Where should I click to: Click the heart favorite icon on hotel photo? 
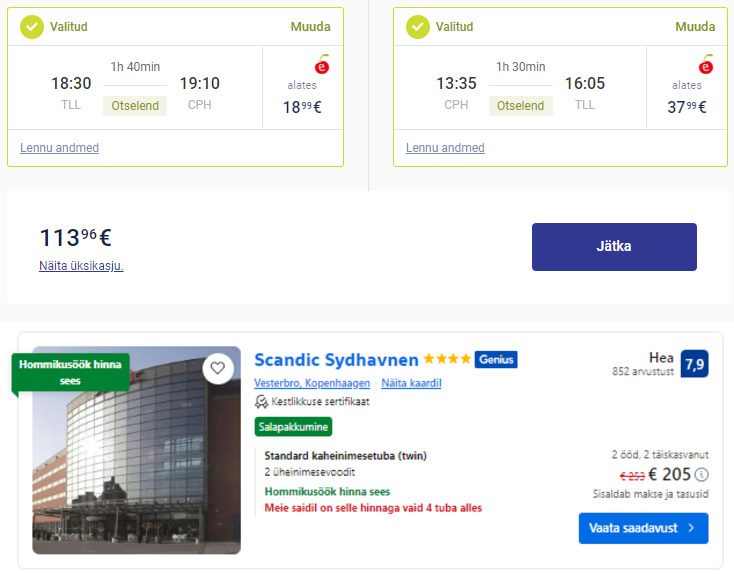coord(218,368)
